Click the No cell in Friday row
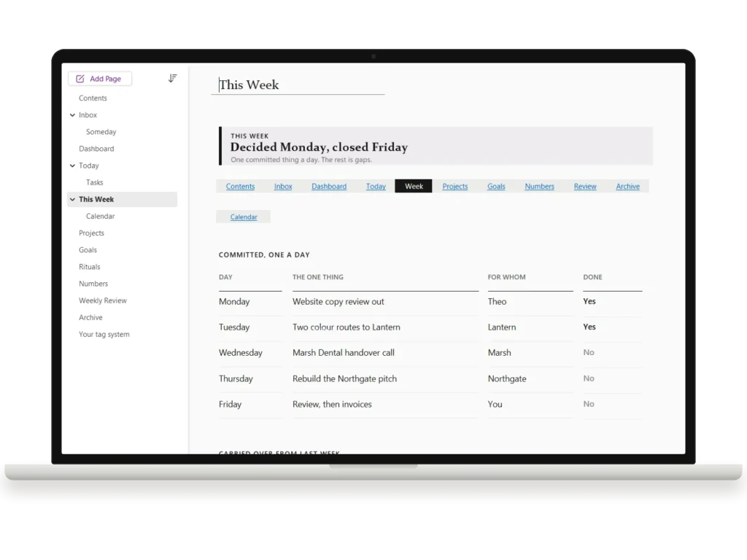747x560 pixels. pos(589,404)
